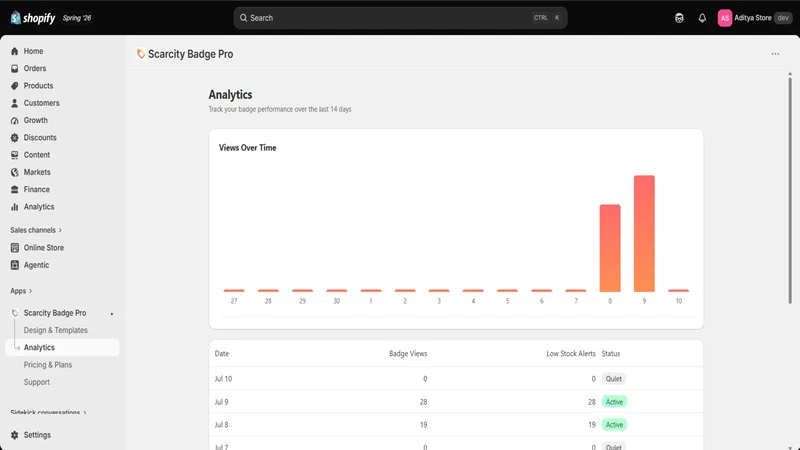
Task: Click the Markets globe icon
Action: [x=14, y=172]
